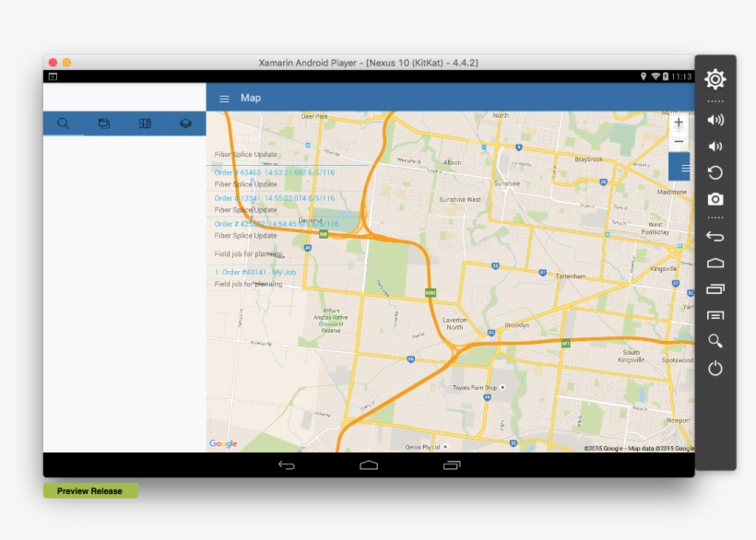Click the Preview Release button

point(90,491)
